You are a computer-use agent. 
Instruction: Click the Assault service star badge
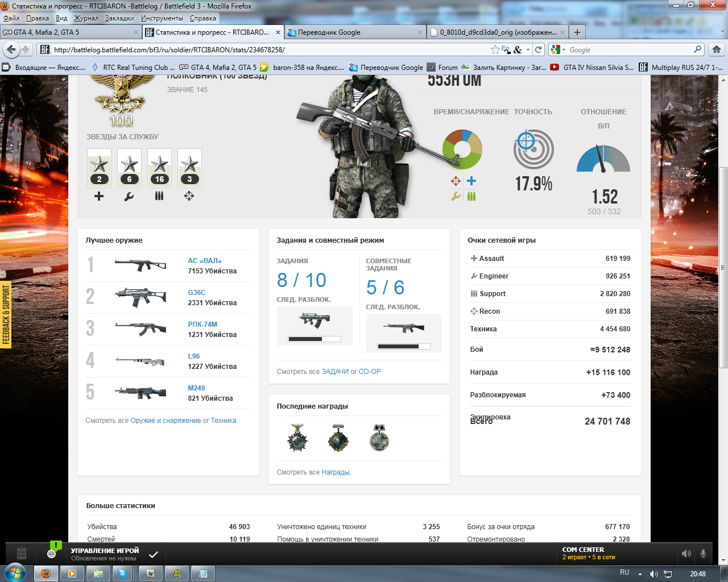coord(99,168)
